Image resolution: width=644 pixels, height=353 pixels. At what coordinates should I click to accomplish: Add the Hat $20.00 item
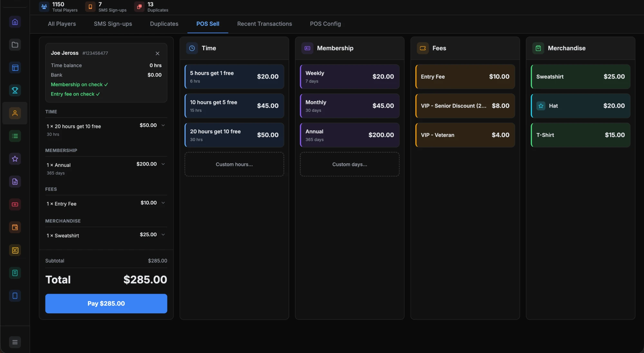[580, 106]
